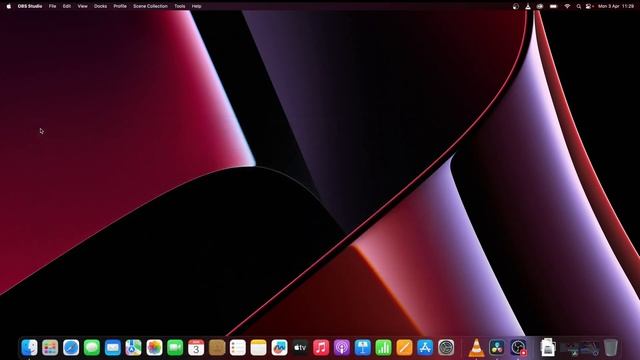Open Spotlight search in the menu bar

point(578,6)
